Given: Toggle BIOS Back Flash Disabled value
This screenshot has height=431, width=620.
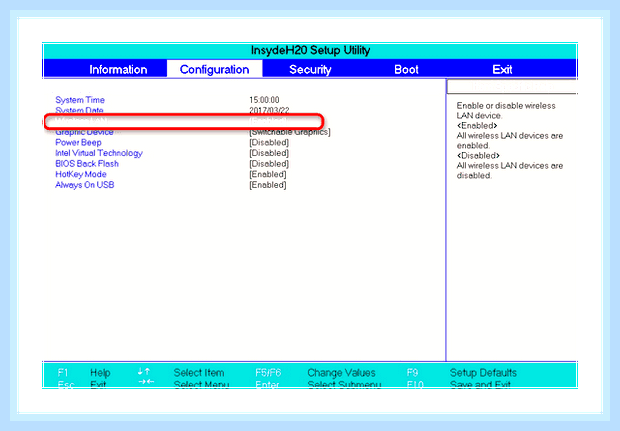Looking at the screenshot, I should tap(269, 164).
